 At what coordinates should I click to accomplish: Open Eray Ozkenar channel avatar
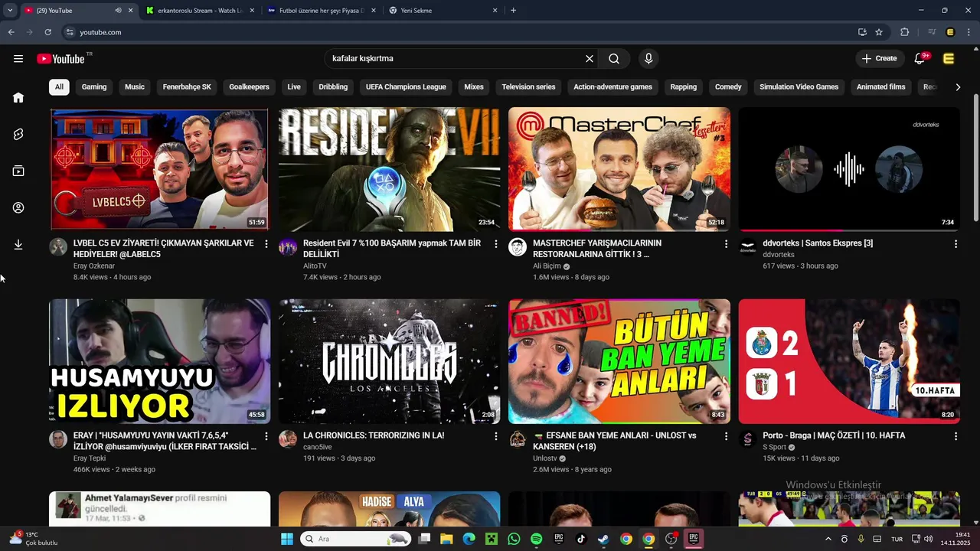58,246
